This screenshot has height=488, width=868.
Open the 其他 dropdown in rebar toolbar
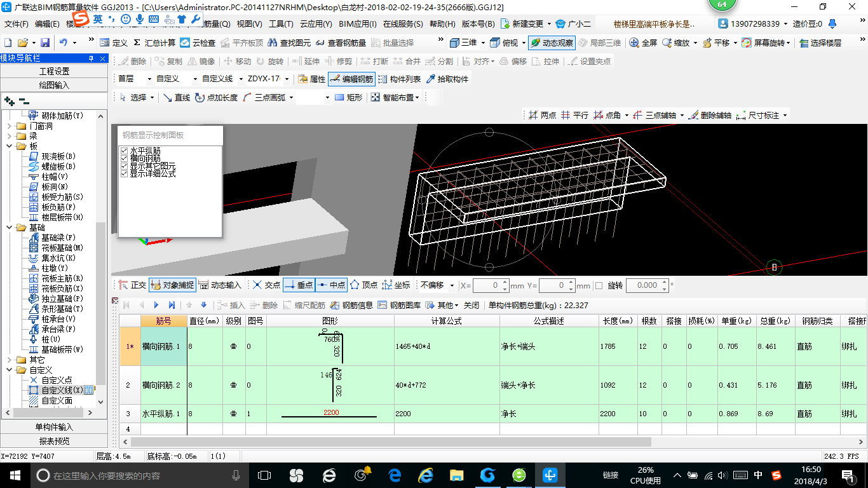click(442, 305)
